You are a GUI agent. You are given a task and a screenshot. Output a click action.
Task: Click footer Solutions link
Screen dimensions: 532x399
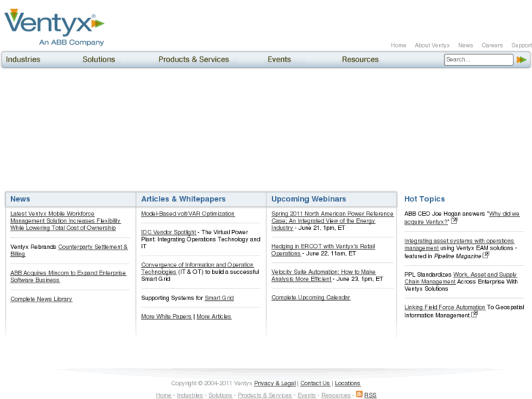pyautogui.click(x=220, y=395)
